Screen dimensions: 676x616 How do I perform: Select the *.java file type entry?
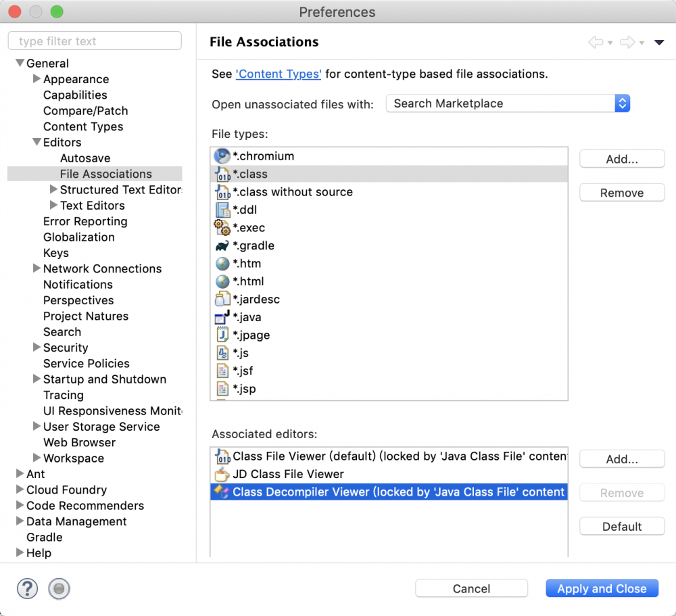(247, 318)
